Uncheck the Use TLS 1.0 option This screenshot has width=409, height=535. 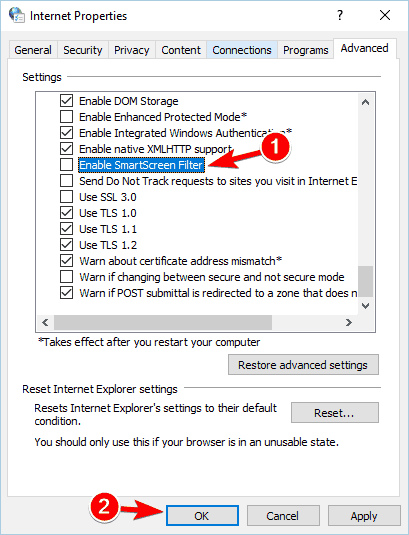tap(66, 213)
